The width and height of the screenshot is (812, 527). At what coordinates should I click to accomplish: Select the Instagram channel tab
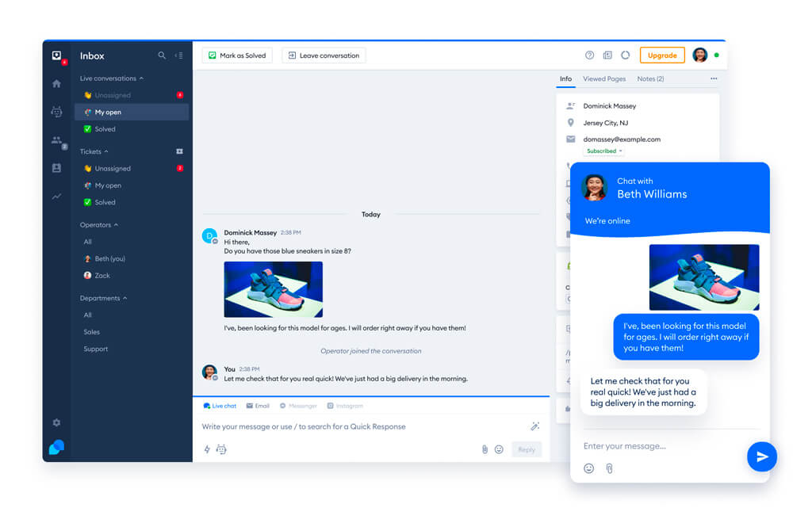click(345, 406)
